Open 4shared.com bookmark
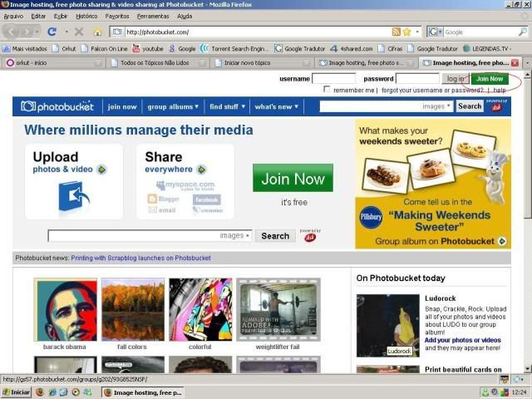 pyautogui.click(x=352, y=48)
